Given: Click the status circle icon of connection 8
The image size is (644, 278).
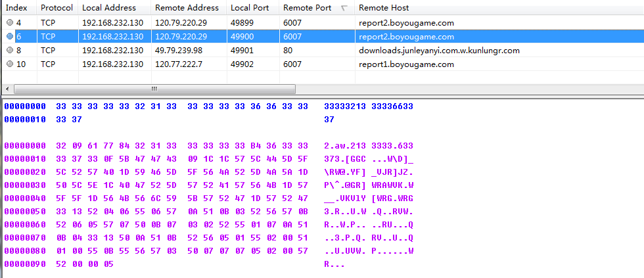Looking at the screenshot, I should [x=10, y=51].
